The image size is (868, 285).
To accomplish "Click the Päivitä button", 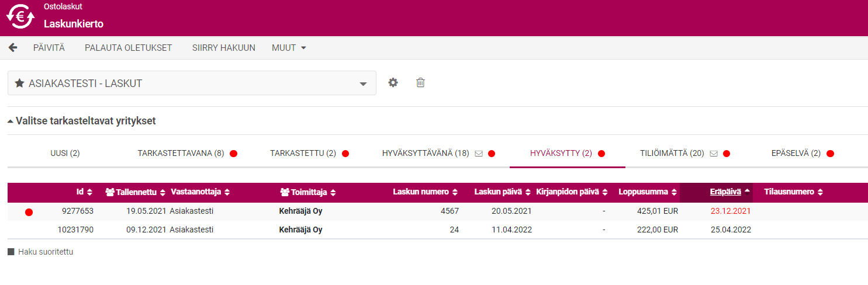I will click(x=49, y=48).
